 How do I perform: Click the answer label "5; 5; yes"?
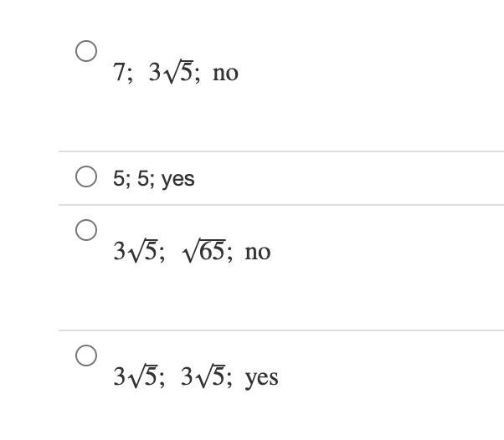click(x=154, y=178)
